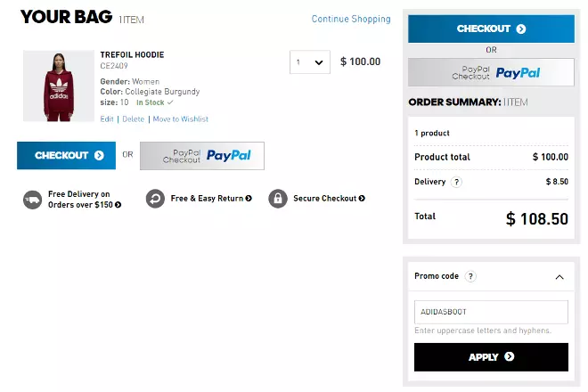Pay with PayPal Checkout in sidebar

pos(491,72)
